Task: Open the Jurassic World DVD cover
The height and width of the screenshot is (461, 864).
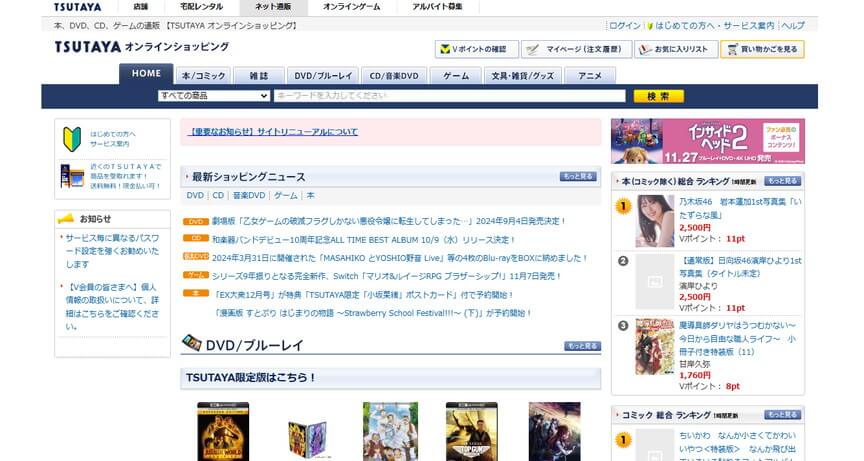Action: 223,431
